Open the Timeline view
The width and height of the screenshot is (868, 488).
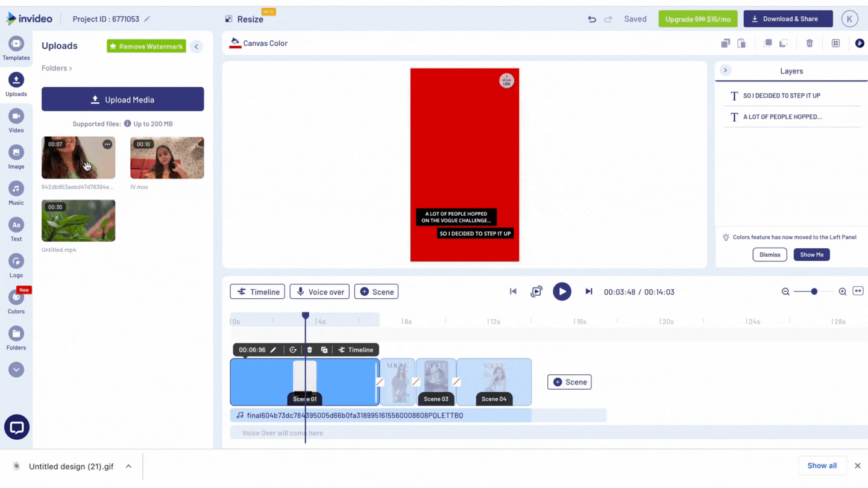tap(257, 291)
